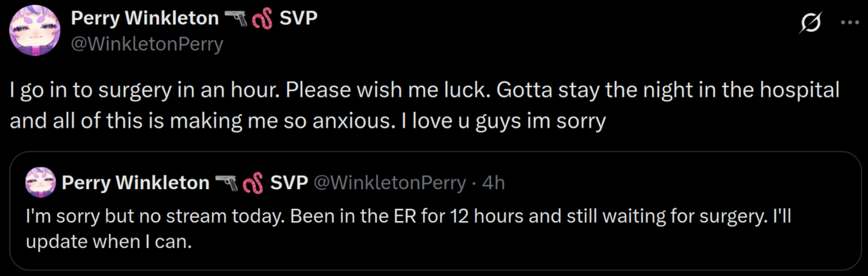Click the 4h timestamp on quoted post
Viewport: 868px width, 276px height.
tap(493, 183)
